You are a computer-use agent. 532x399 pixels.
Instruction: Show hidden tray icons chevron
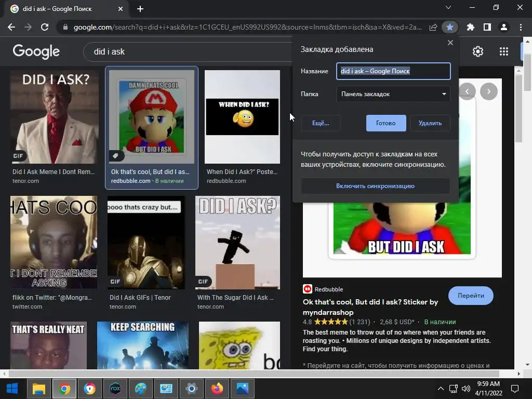441,389
